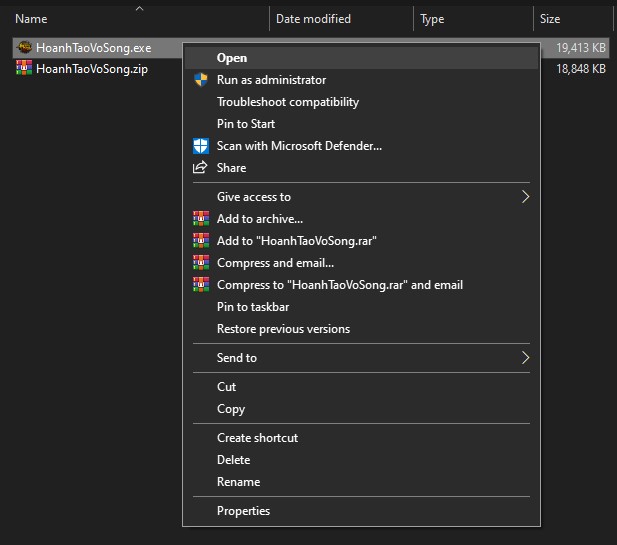Click WinRAR icon beside Add to "HoanhTaoVoSong.rar"

[200, 241]
